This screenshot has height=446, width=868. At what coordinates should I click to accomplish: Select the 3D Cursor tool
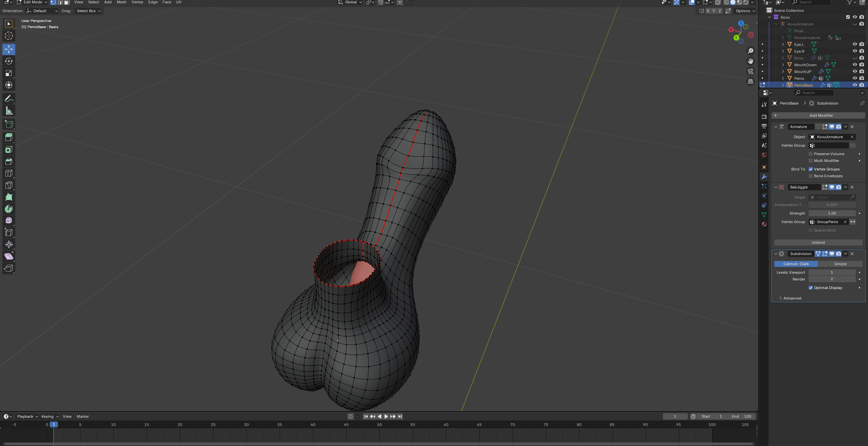(9, 36)
